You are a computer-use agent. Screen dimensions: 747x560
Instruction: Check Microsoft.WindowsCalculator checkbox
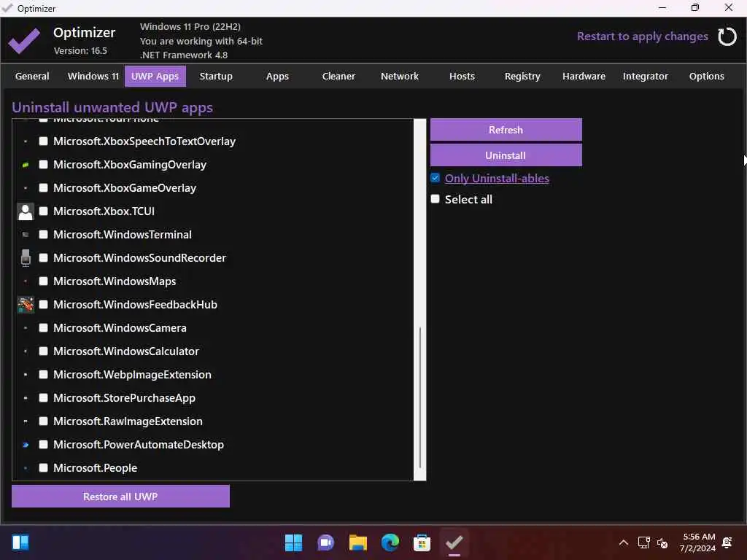pyautogui.click(x=43, y=351)
